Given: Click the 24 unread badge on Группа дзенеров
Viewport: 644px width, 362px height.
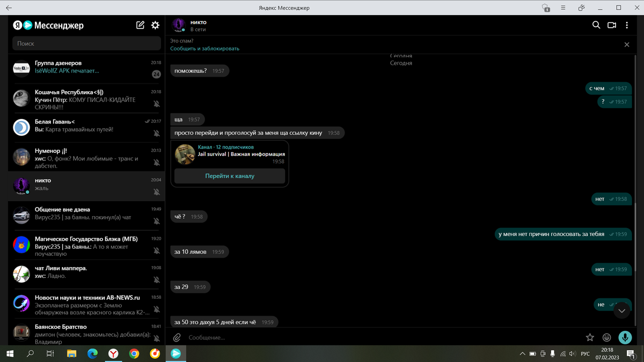Looking at the screenshot, I should point(156,74).
